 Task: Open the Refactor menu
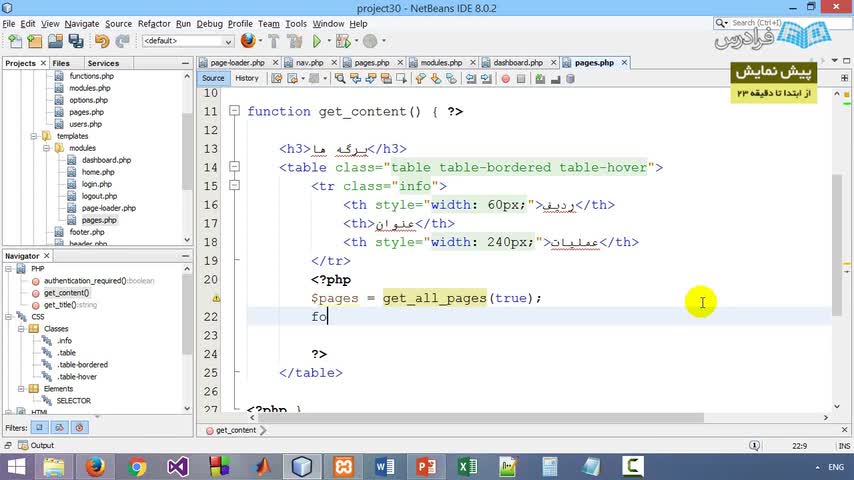click(154, 23)
